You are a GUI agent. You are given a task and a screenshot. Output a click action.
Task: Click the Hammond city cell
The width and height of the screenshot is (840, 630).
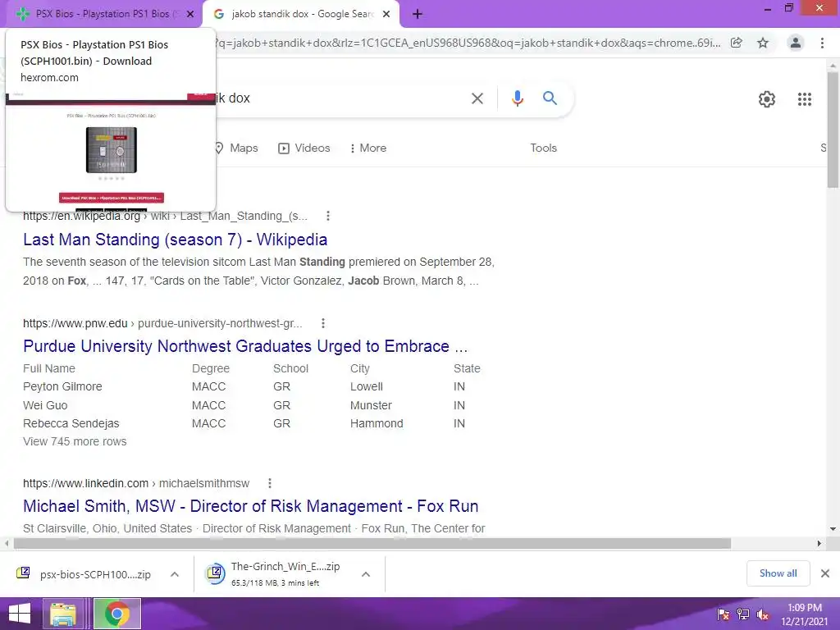(377, 424)
